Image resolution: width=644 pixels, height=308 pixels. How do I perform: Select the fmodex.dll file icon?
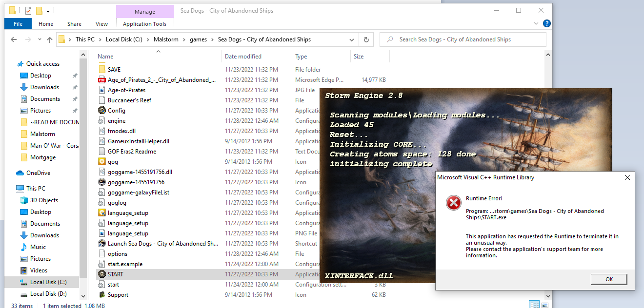102,131
